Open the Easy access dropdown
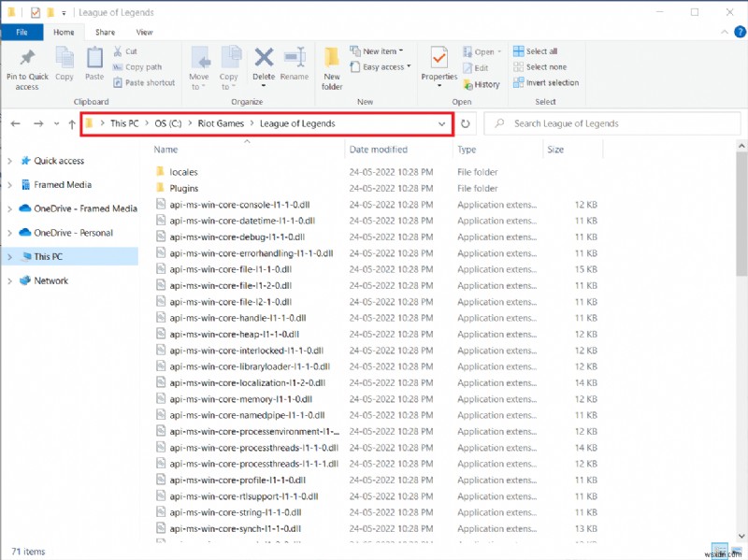The image size is (748, 560). [x=381, y=66]
